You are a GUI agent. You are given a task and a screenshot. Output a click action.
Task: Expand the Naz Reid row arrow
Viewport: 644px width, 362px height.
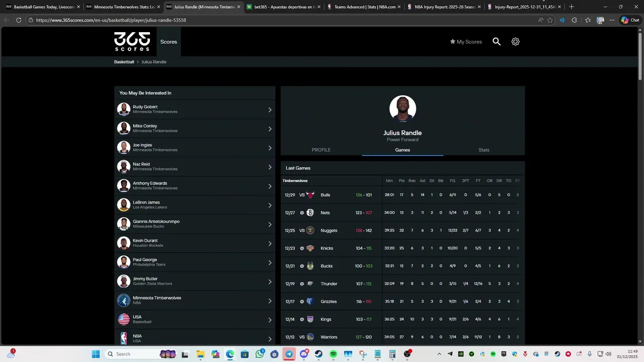pyautogui.click(x=270, y=167)
